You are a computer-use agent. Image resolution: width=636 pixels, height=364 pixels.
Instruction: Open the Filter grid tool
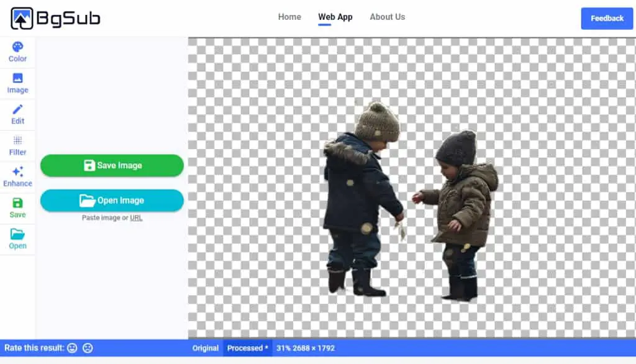[x=17, y=146]
